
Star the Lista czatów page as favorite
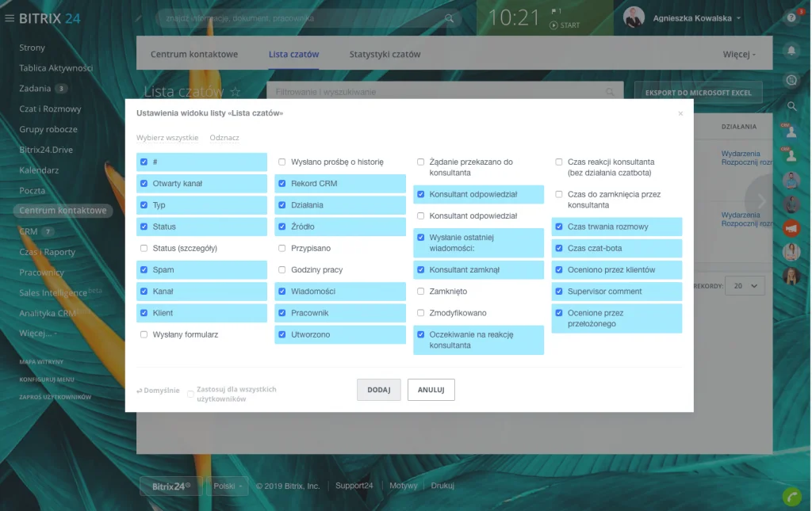235,93
